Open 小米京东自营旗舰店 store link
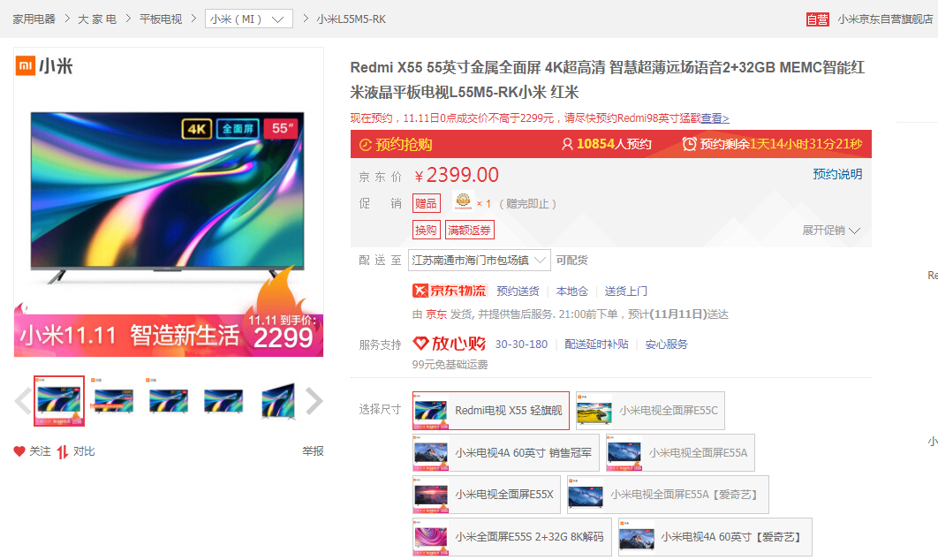Image resolution: width=938 pixels, height=560 pixels. click(885, 19)
